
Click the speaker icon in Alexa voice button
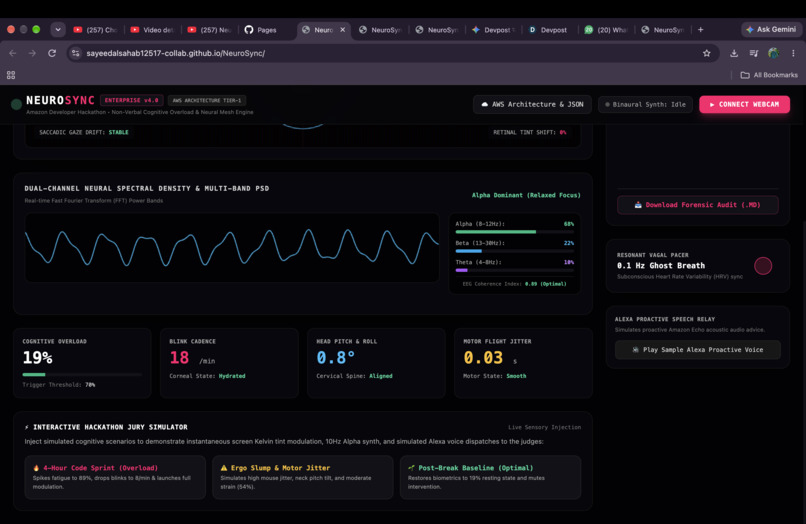click(635, 350)
